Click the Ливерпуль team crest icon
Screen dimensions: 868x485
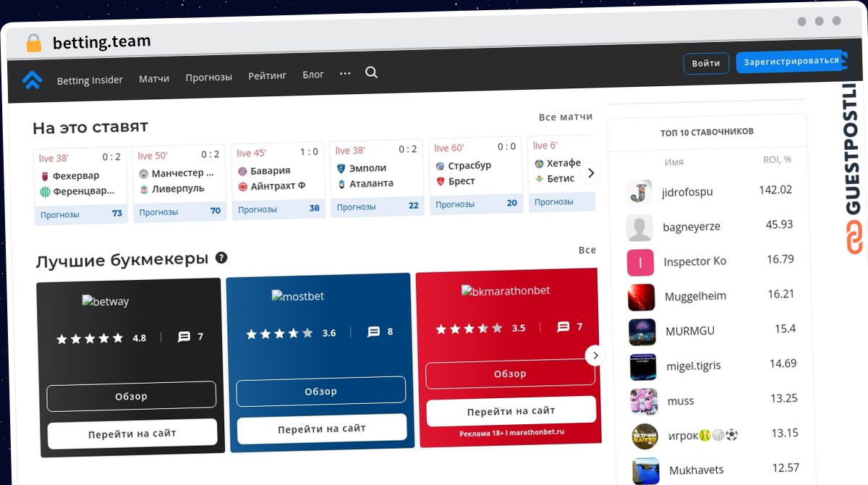143,189
